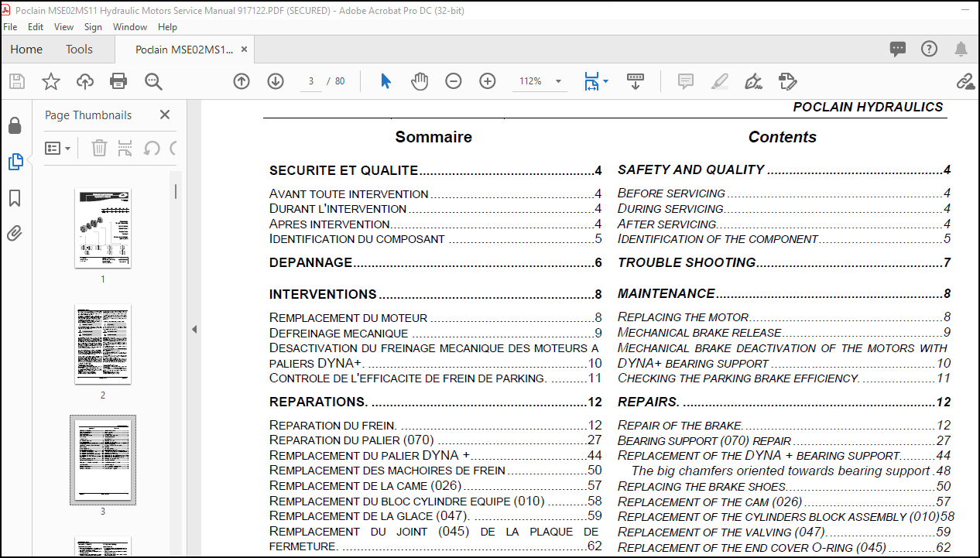This screenshot has width=980, height=558.
Task: Bookmark file with the star icon
Action: (x=50, y=81)
